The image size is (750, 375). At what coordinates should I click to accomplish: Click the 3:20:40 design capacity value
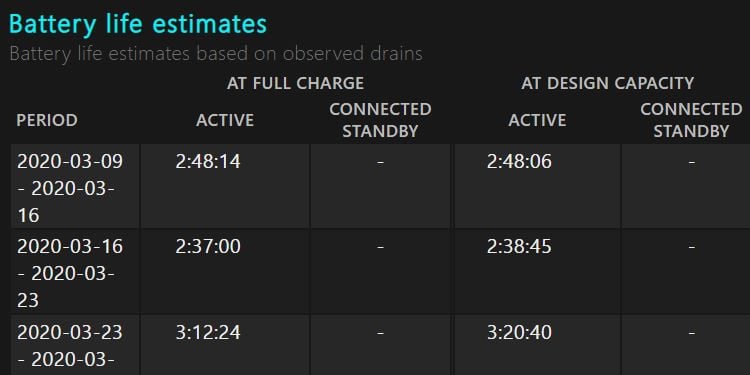tap(519, 332)
